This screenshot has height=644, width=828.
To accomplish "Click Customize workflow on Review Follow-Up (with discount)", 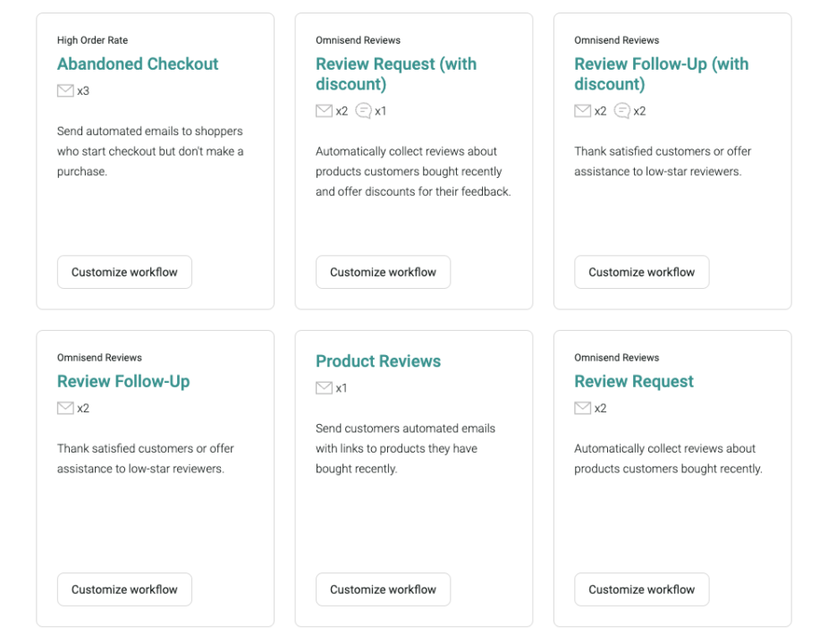I will click(641, 272).
